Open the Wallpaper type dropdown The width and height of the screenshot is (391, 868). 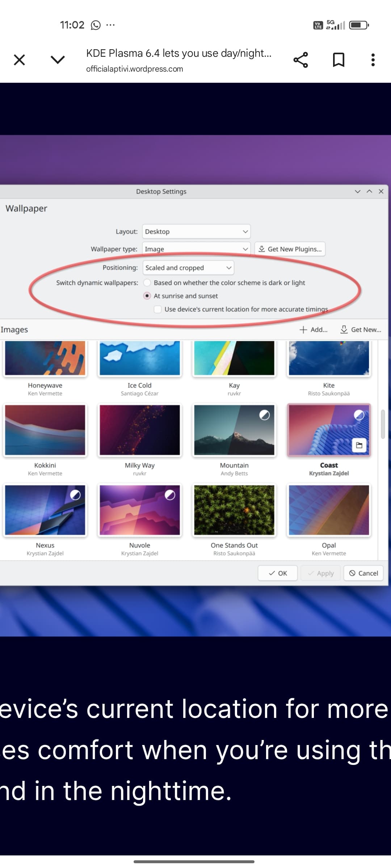(196, 249)
